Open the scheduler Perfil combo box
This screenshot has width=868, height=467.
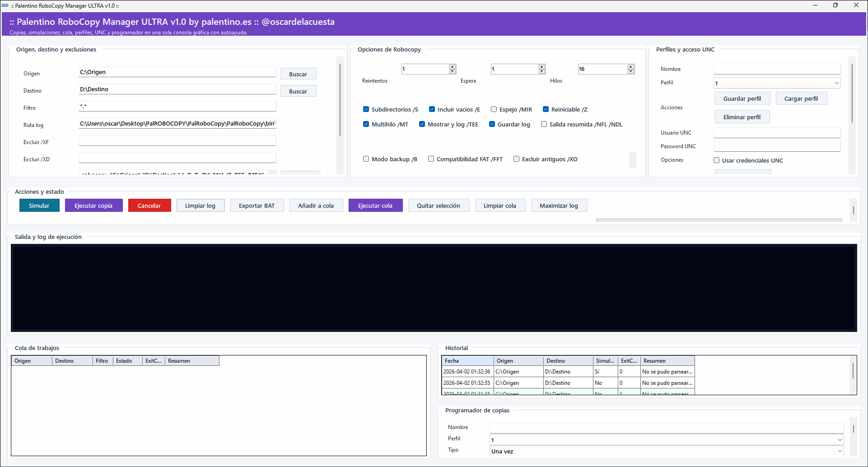[x=840, y=440]
